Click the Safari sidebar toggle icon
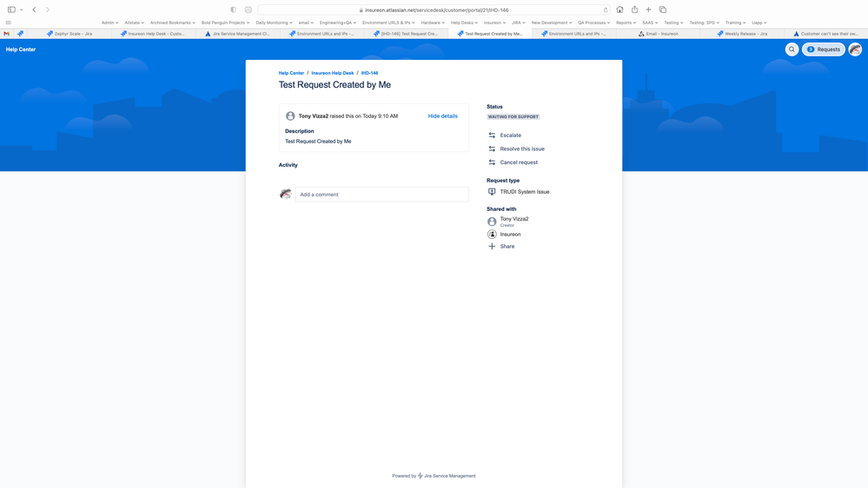Screen dimensions: 868x488 point(11,10)
